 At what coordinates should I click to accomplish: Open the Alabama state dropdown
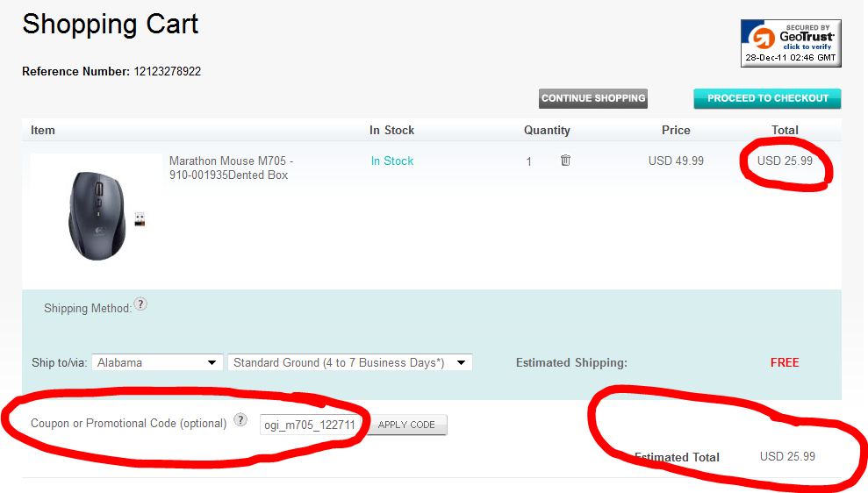tap(157, 363)
